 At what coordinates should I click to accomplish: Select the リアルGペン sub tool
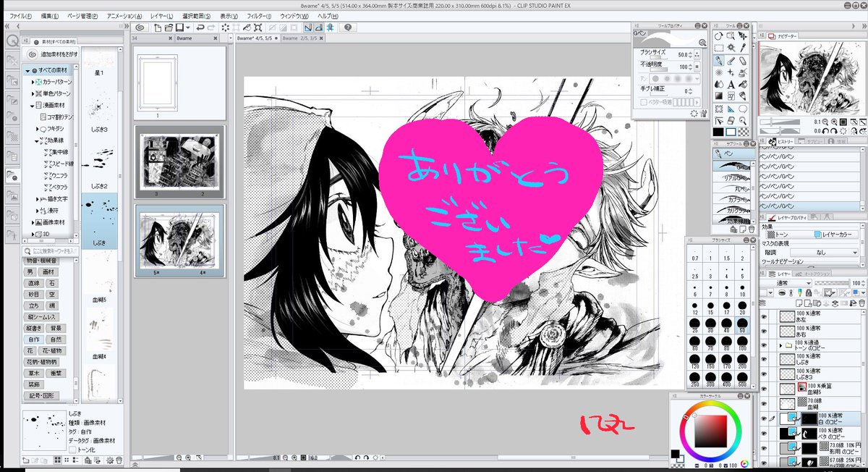(x=731, y=177)
